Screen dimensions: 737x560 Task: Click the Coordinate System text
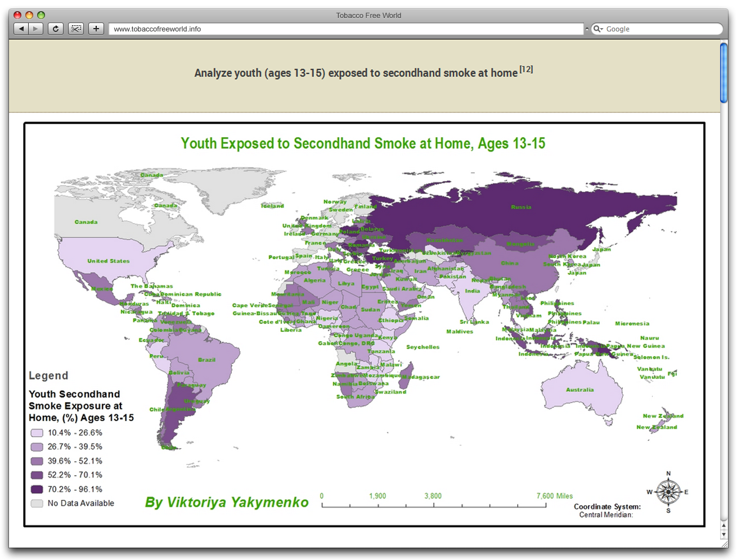point(607,507)
